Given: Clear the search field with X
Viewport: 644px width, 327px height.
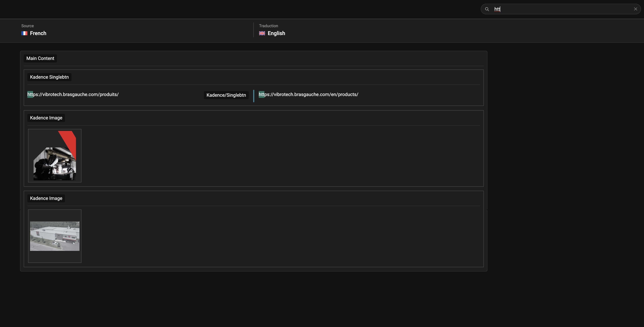Looking at the screenshot, I should coord(635,9).
